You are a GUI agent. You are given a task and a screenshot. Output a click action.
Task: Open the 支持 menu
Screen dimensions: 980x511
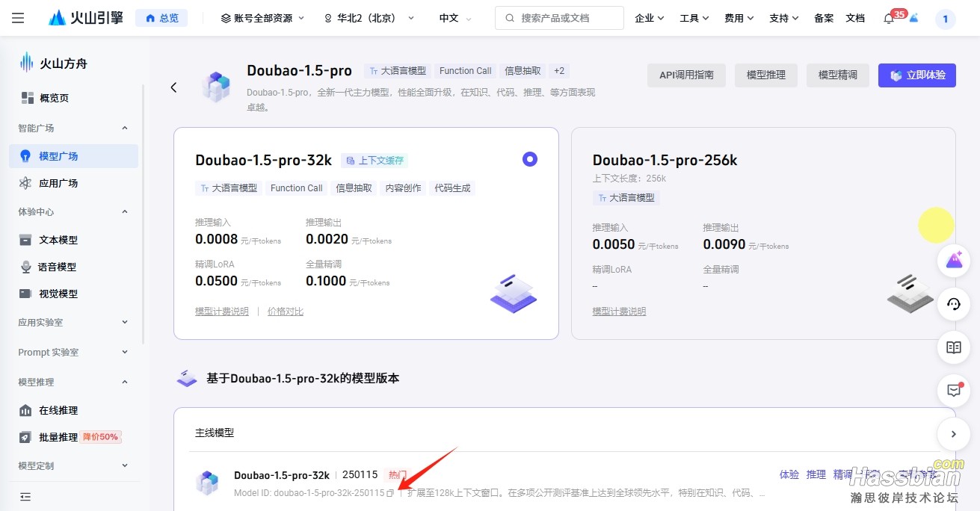pos(784,18)
